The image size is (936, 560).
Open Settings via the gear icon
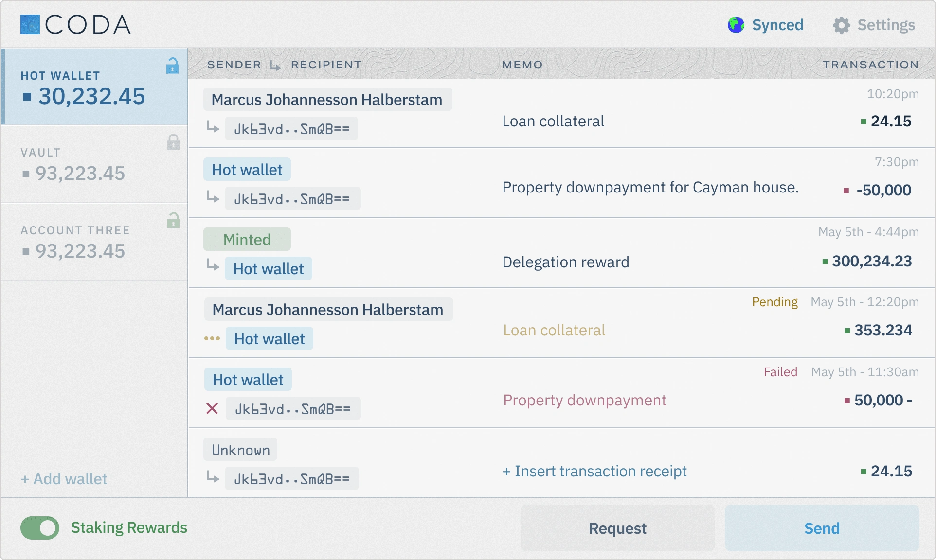pos(841,25)
